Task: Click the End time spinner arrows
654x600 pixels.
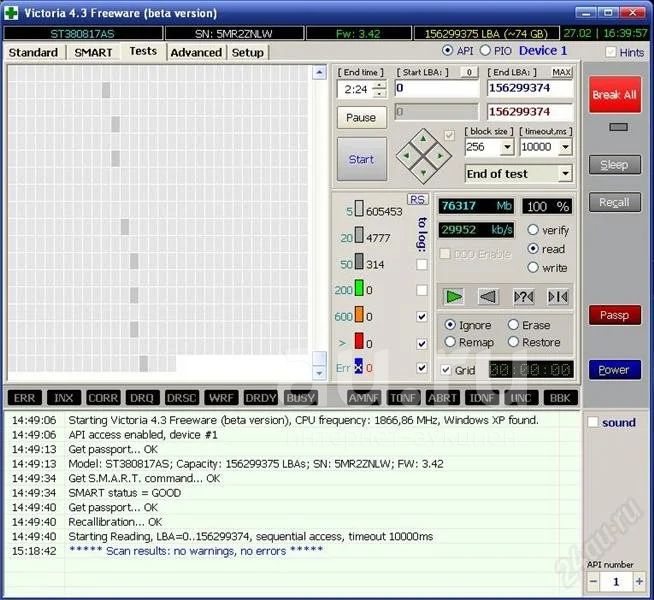Action: point(379,89)
